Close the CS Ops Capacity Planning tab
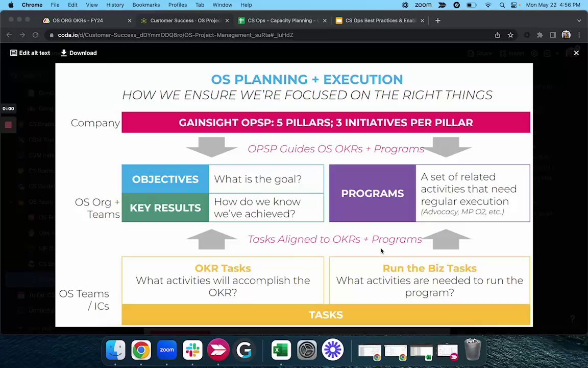 [325, 20]
